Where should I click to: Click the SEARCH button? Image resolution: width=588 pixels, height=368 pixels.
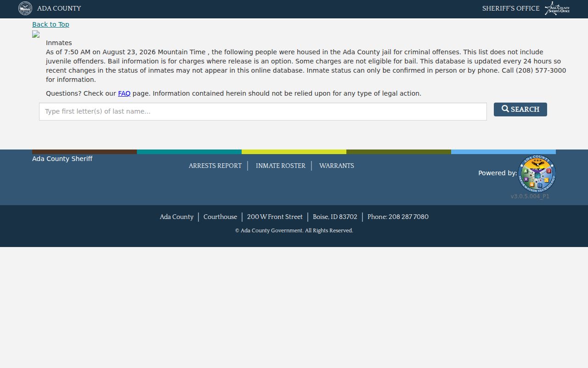[x=520, y=109]
